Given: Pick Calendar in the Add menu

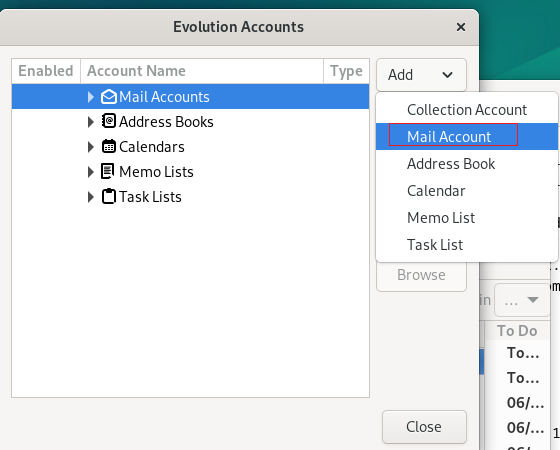Looking at the screenshot, I should pyautogui.click(x=467, y=191).
